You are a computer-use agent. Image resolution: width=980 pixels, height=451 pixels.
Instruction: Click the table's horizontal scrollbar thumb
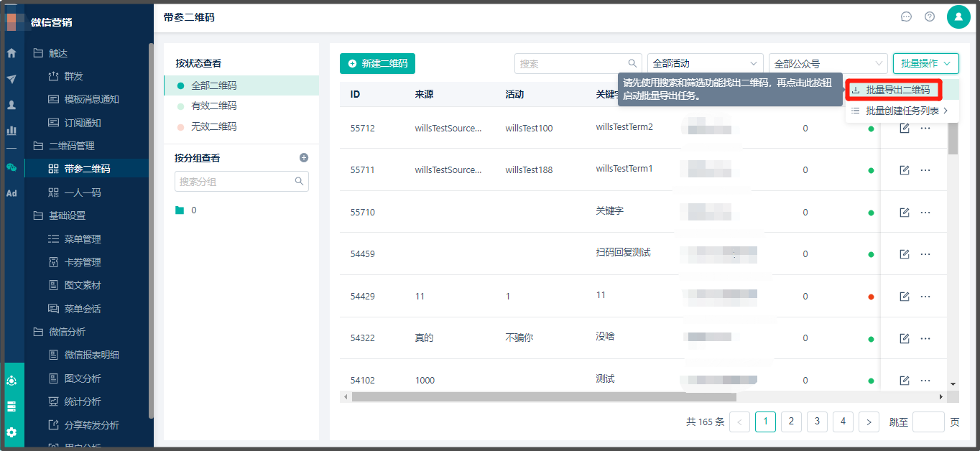point(544,396)
